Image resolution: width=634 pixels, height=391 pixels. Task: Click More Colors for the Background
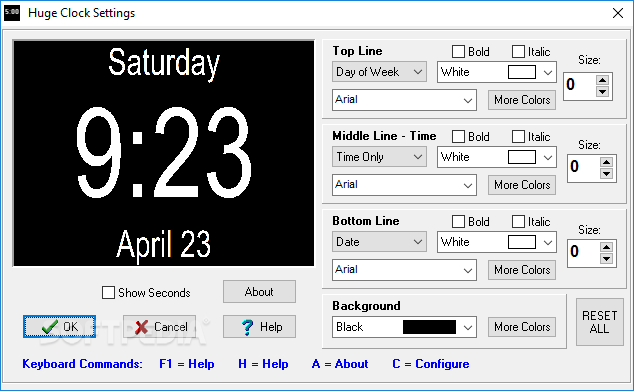(522, 327)
